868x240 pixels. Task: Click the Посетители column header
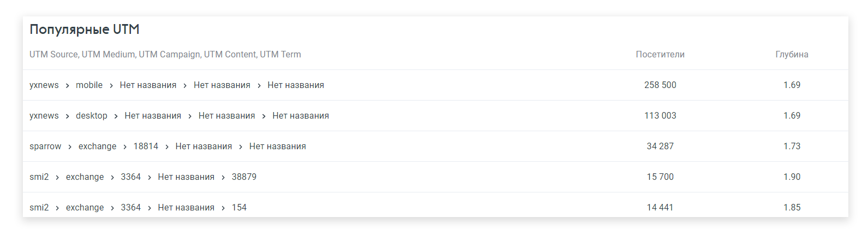pos(660,55)
